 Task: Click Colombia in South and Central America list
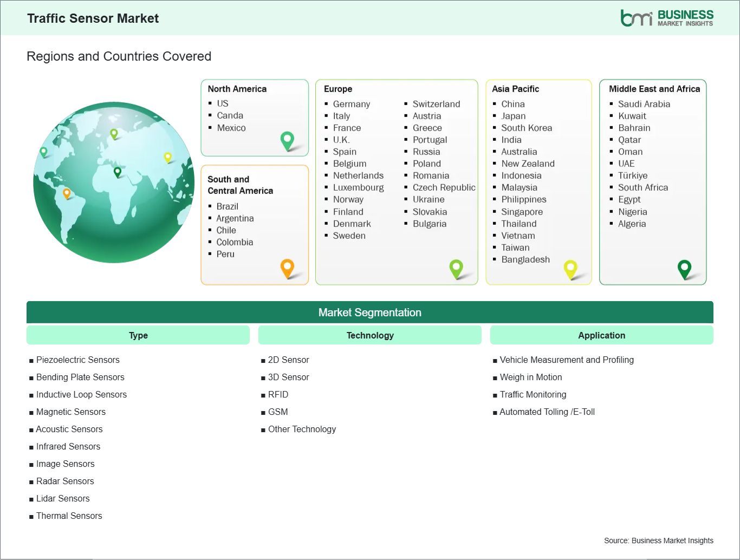(235, 242)
